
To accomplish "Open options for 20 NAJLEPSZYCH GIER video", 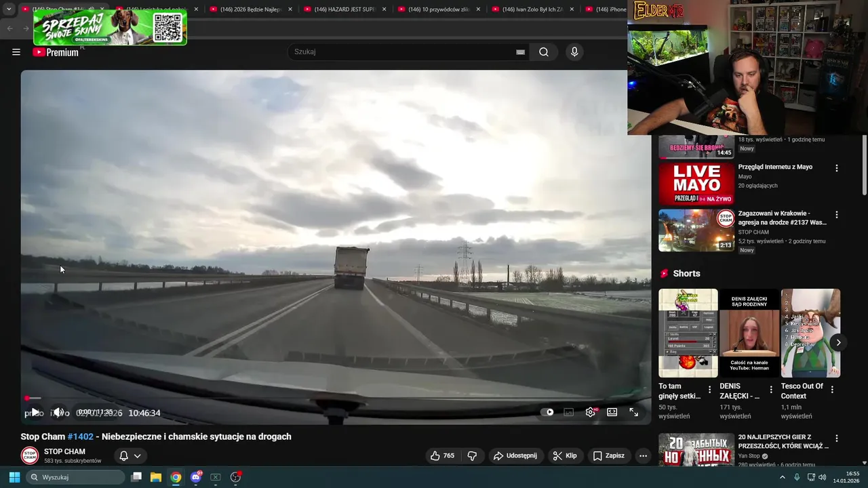I will point(836,439).
